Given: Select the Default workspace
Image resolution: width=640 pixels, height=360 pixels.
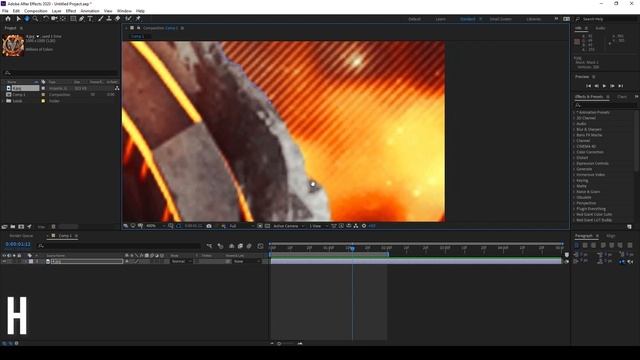Looking at the screenshot, I should pyautogui.click(x=414, y=19).
